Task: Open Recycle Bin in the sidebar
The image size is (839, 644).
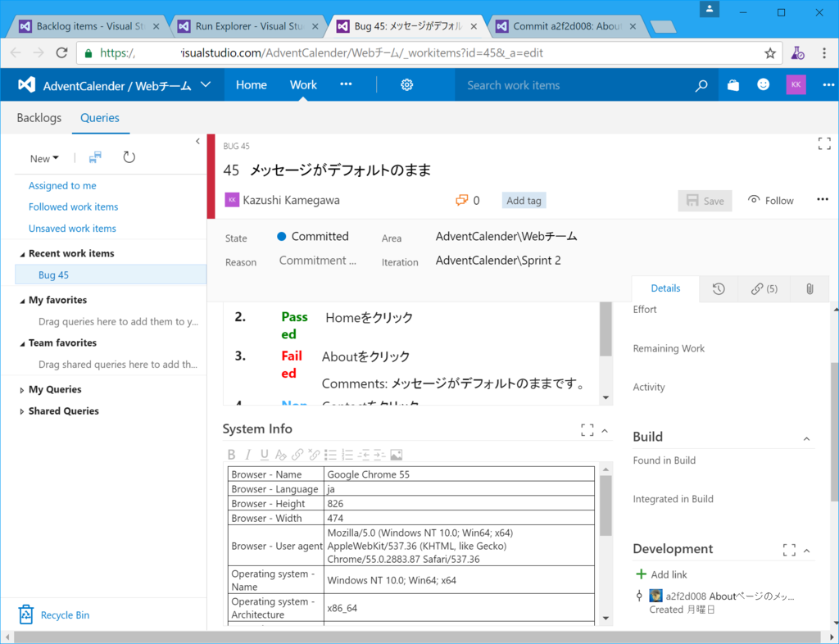Action: pyautogui.click(x=54, y=615)
